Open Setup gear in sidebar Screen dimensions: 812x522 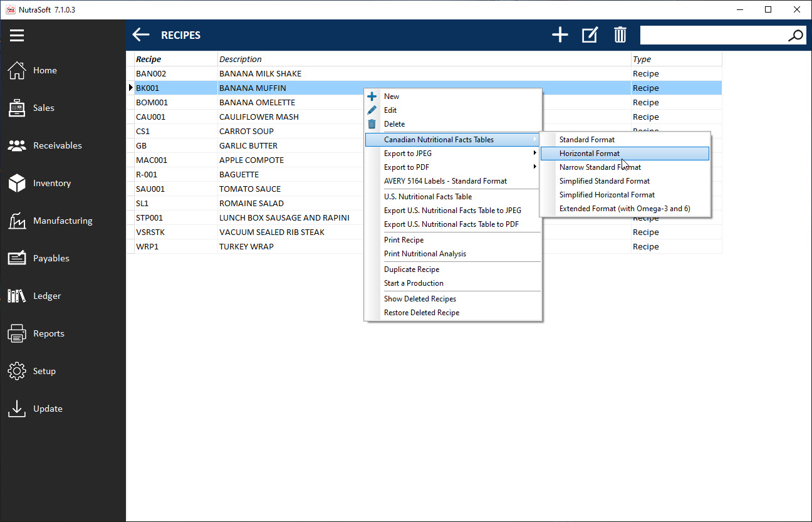(44, 371)
